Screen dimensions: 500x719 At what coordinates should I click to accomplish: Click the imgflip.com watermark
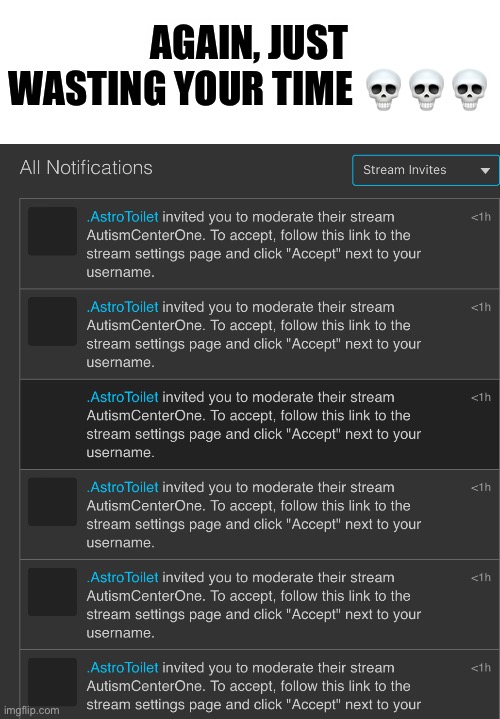pos(31,710)
